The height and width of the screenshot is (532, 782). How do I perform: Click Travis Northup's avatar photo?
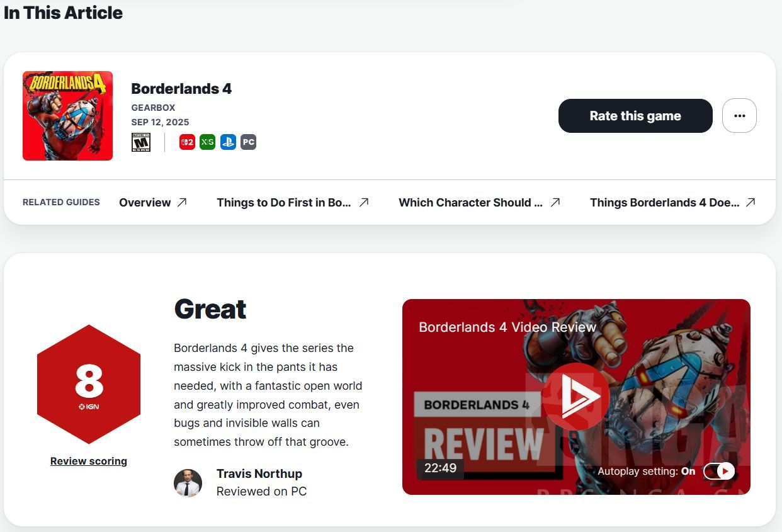tap(188, 483)
